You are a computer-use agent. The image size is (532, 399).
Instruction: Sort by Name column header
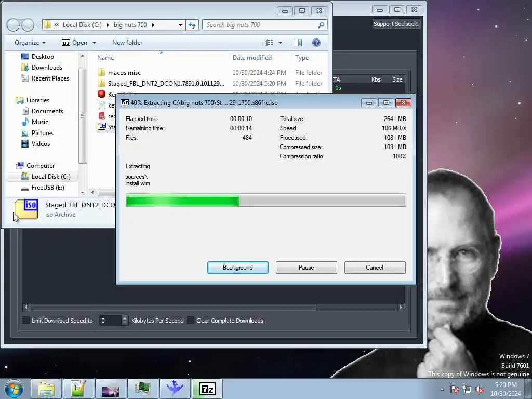coord(105,58)
